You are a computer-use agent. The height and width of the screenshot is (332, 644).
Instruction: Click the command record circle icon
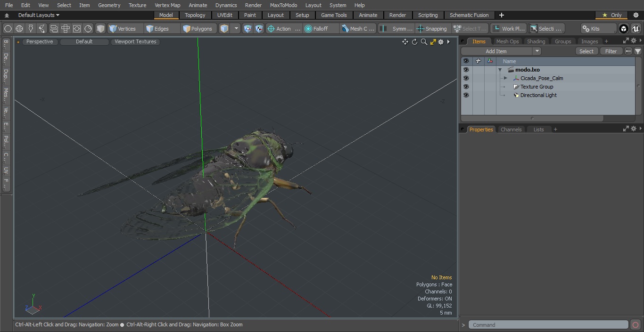coord(636,325)
